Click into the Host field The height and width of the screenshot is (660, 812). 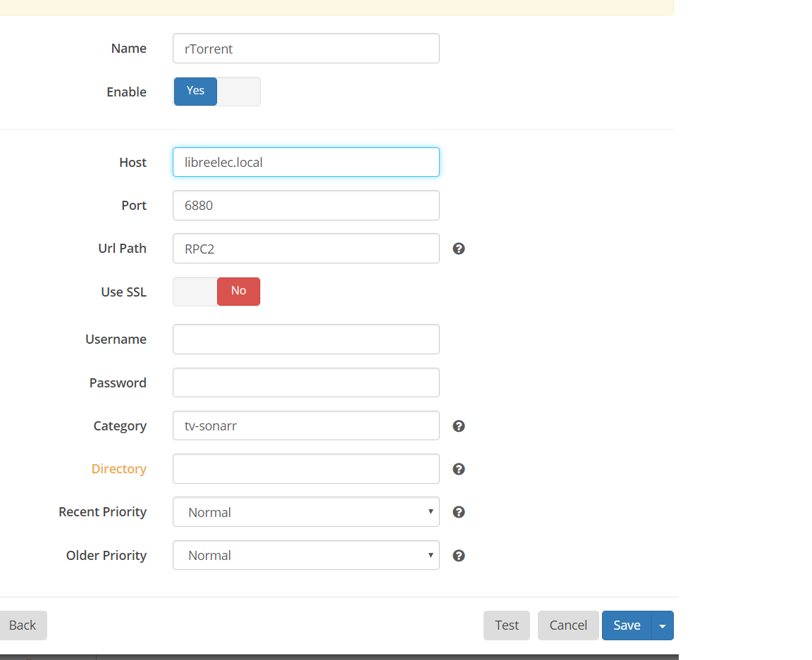coord(306,162)
